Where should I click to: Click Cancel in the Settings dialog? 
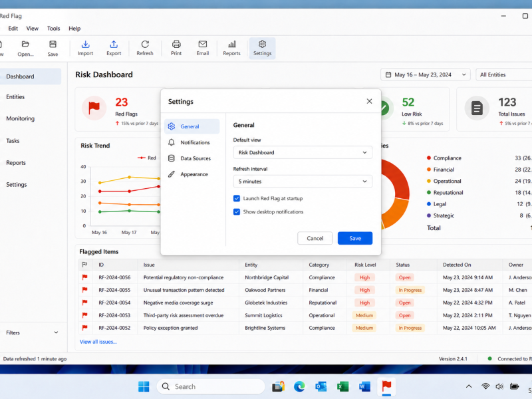coord(315,238)
